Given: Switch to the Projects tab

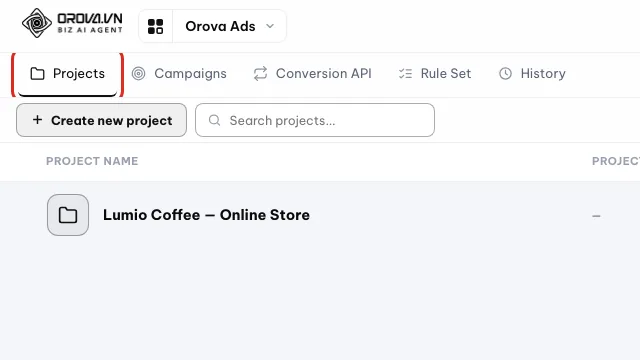Looking at the screenshot, I should tap(68, 74).
